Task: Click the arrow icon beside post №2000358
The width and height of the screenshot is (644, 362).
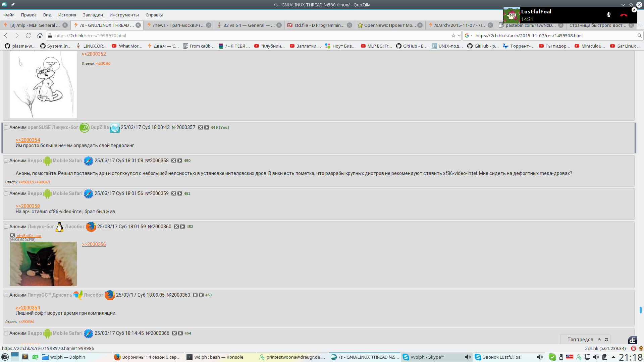Action: pyautogui.click(x=180, y=161)
